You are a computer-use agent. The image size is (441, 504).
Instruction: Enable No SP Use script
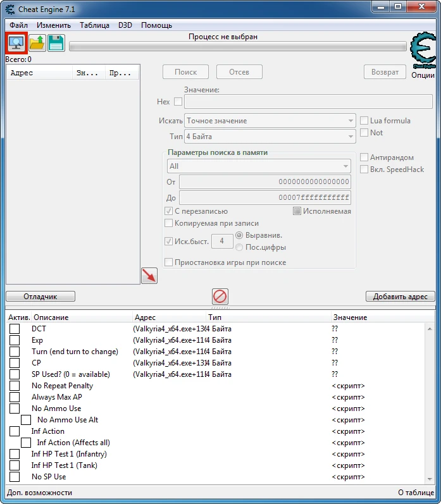(15, 477)
